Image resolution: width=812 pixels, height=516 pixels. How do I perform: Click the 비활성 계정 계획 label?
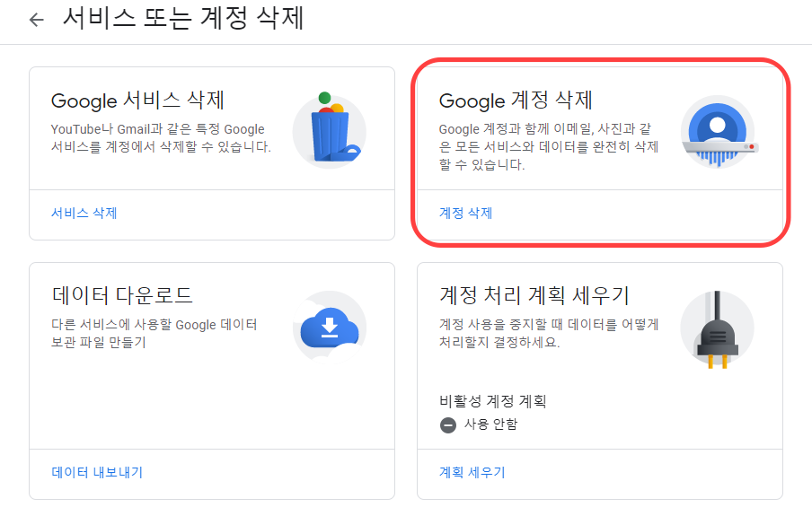click(x=492, y=401)
